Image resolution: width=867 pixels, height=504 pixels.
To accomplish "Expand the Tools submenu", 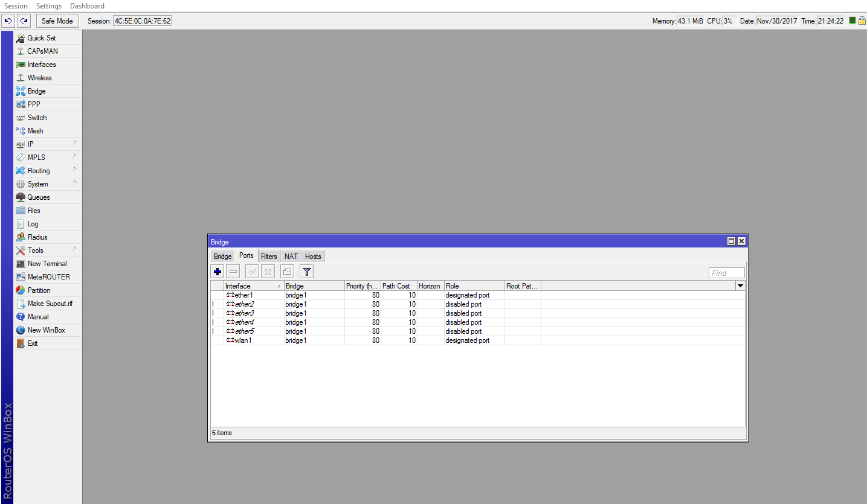I will pyautogui.click(x=48, y=250).
